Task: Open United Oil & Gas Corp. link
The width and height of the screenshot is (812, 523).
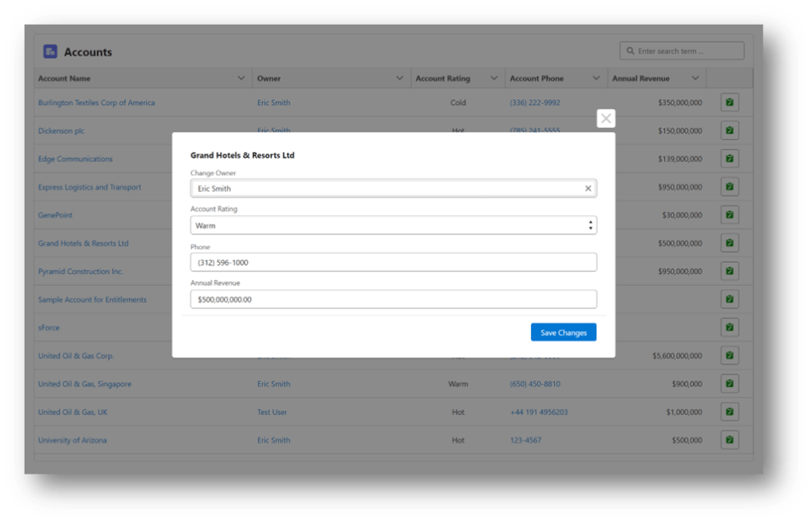Action: pos(75,356)
